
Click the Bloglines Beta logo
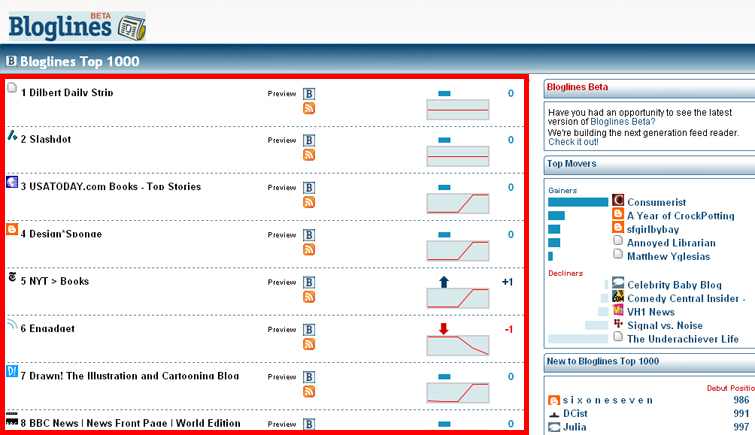tap(77, 26)
